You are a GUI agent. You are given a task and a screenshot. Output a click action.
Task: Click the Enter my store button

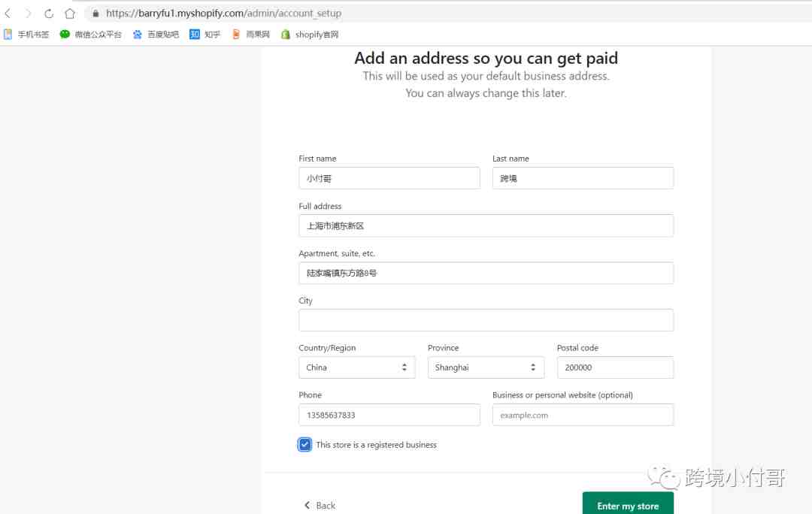[x=628, y=505]
